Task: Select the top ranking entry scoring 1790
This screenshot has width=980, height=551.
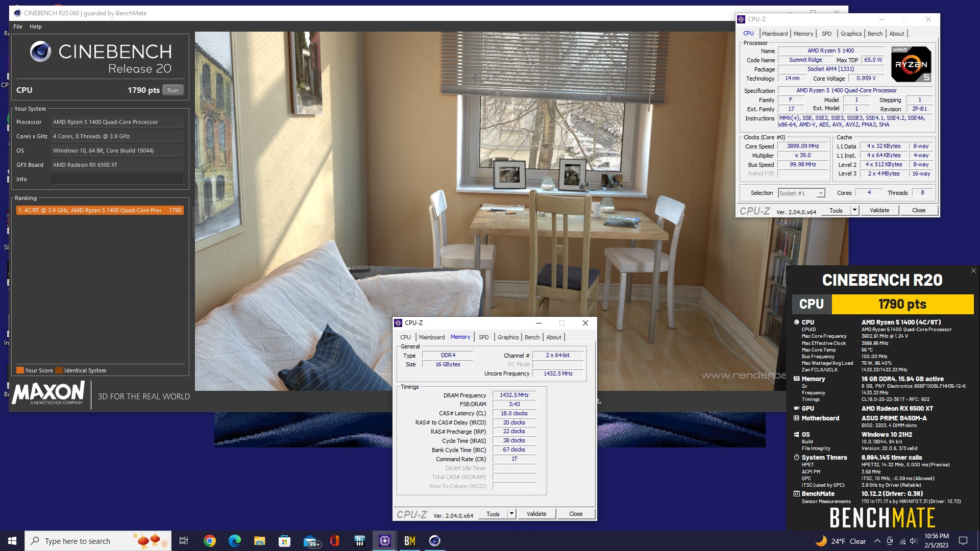Action: pyautogui.click(x=100, y=210)
